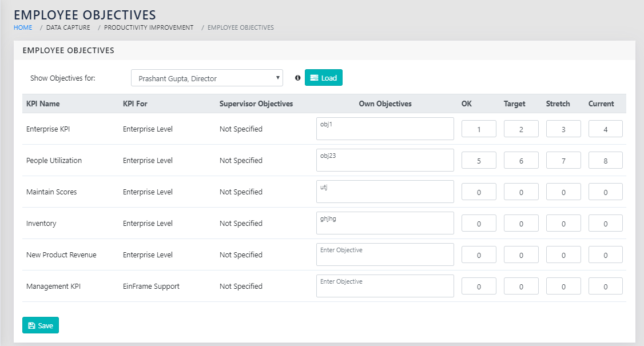Select the Target field for Inventory
Screen dimensions: 644x346
[521, 224]
